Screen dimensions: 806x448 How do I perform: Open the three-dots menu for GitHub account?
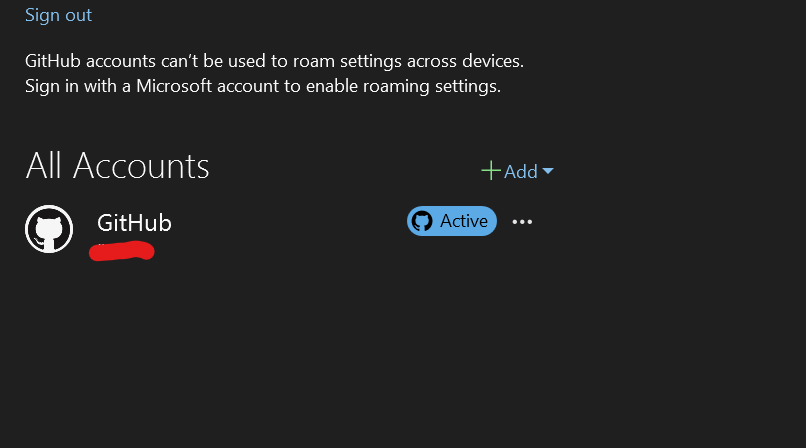pyautogui.click(x=522, y=222)
